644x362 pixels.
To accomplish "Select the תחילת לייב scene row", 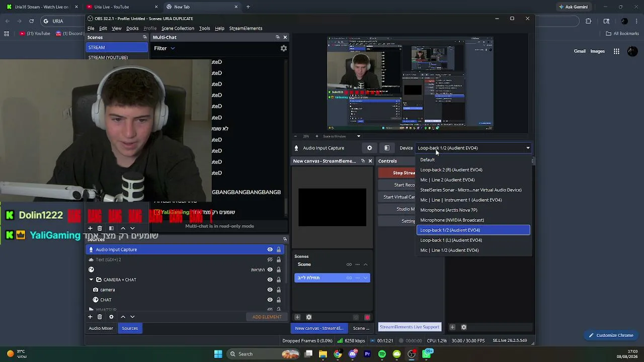I will [332, 278].
